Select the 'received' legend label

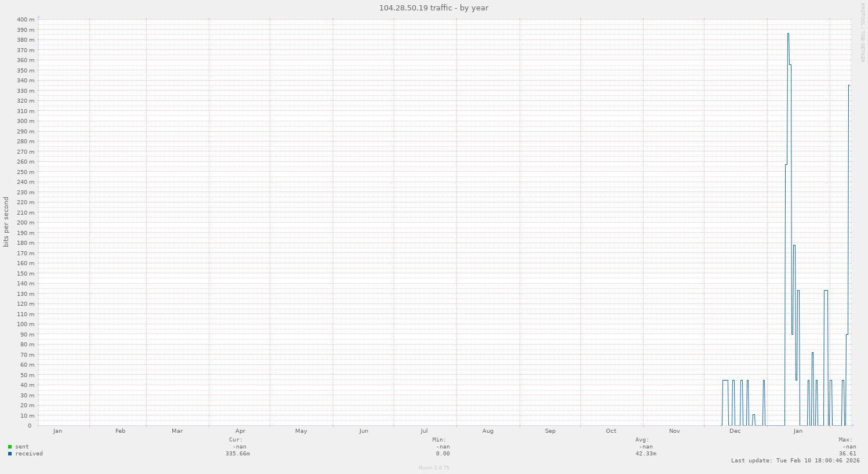pyautogui.click(x=29, y=454)
